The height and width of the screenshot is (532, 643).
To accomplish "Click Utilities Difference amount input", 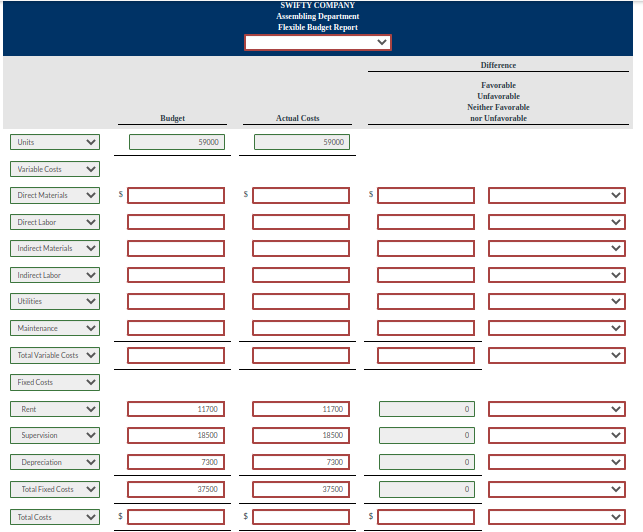I will [x=426, y=301].
